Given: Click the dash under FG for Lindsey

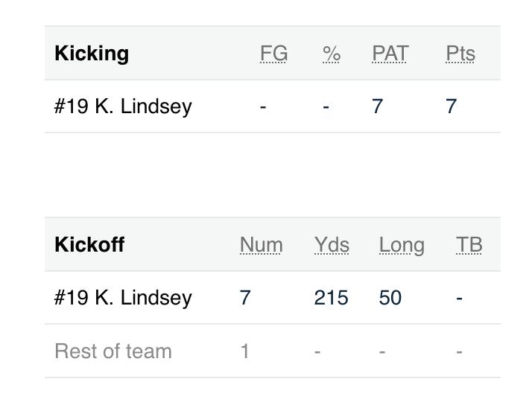Looking at the screenshot, I should coord(263,106).
